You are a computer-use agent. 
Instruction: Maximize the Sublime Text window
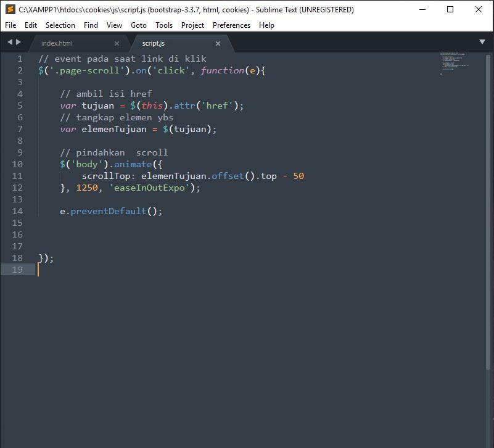tap(450, 9)
